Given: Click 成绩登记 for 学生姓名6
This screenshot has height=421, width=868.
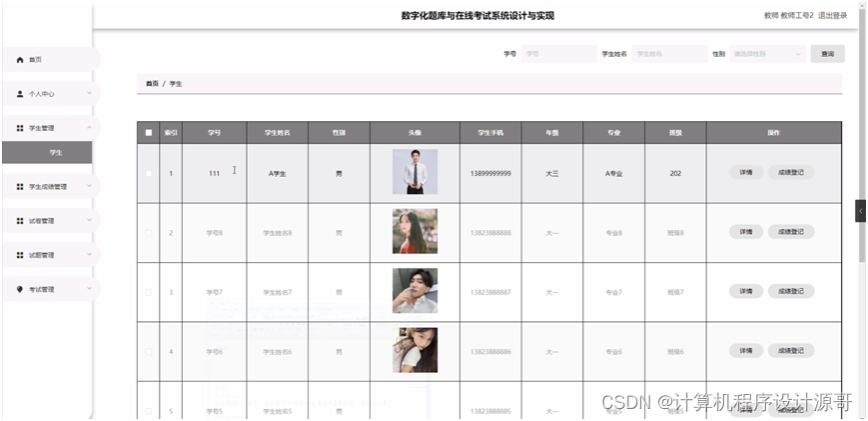Looking at the screenshot, I should tap(790, 350).
